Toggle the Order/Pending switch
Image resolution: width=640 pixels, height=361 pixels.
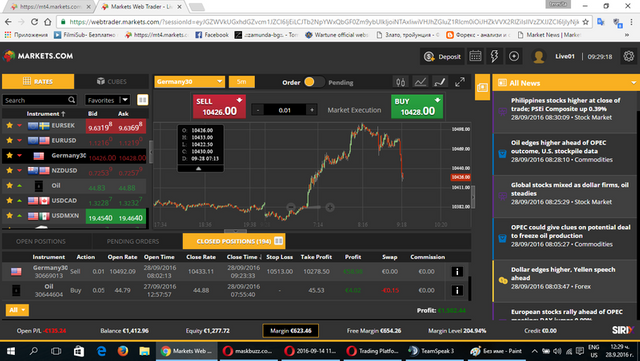314,82
